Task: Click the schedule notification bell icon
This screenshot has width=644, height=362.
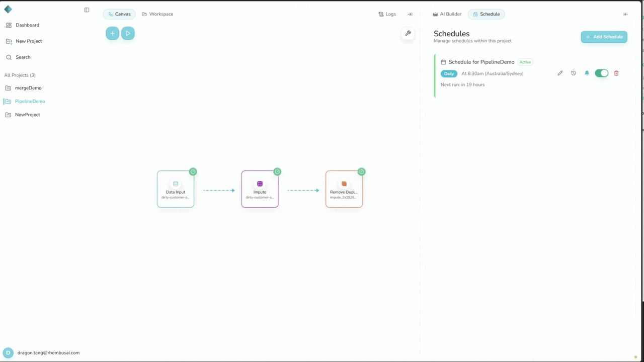Action: coord(587,73)
